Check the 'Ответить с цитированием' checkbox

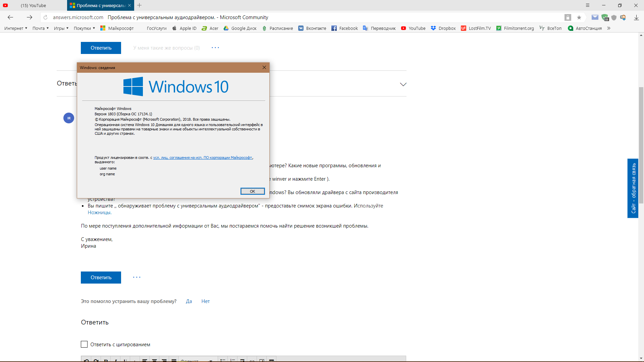[x=85, y=344]
